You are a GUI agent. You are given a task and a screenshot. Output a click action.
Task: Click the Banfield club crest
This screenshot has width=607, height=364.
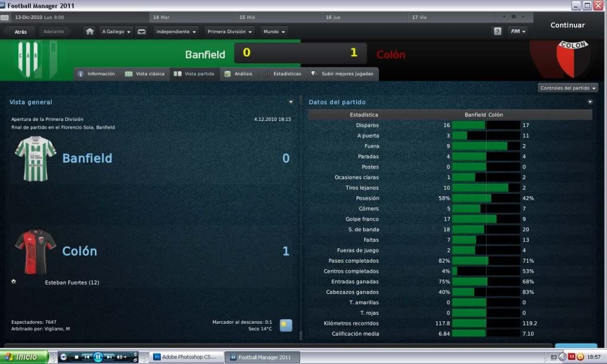pyautogui.click(x=28, y=59)
